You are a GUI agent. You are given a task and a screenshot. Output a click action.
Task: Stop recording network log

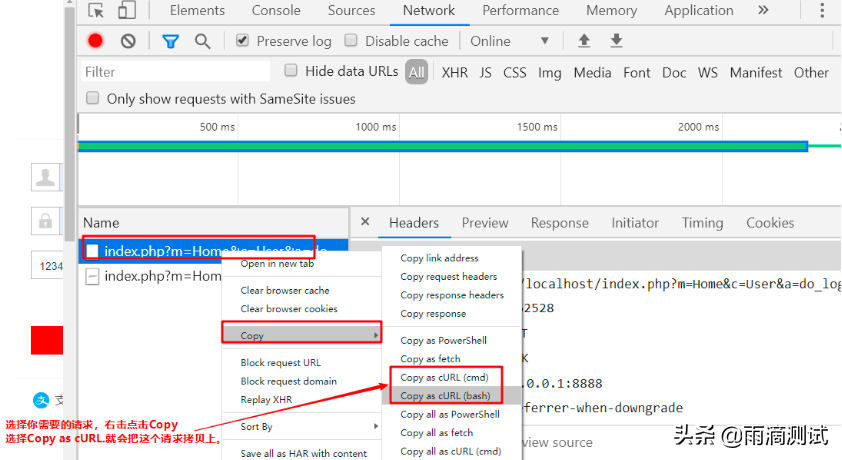tap(95, 41)
